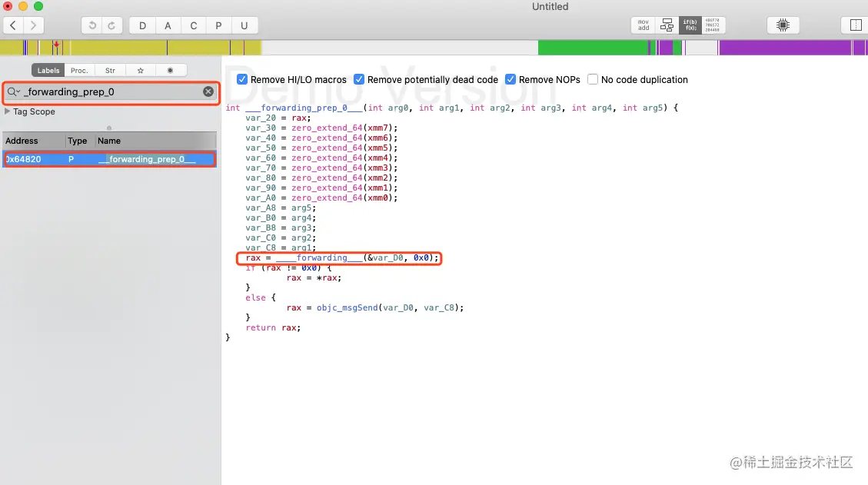Mark selection as ASCII with A button
Viewport: 868px width, 485px height.
pos(168,25)
